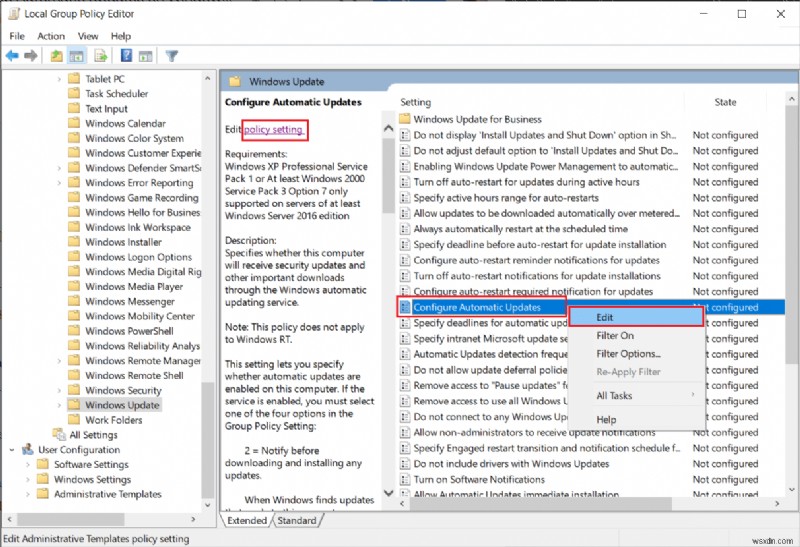Click the Work Folders folder icon
Screen dimensions: 800x547
click(74, 419)
